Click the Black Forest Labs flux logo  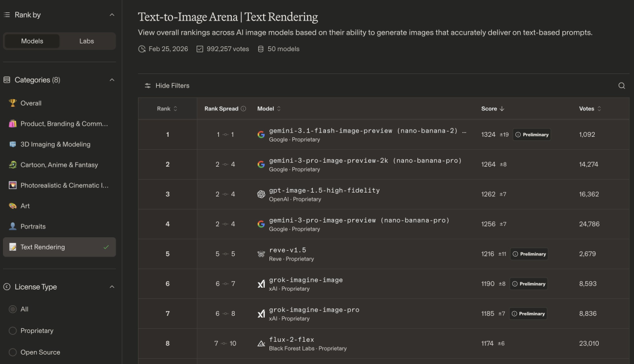261,343
